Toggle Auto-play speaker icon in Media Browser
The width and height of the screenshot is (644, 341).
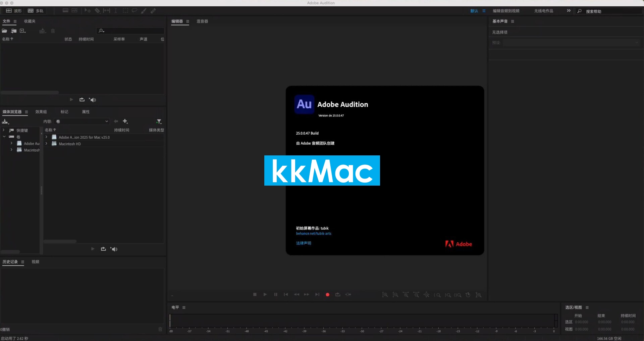click(x=114, y=249)
